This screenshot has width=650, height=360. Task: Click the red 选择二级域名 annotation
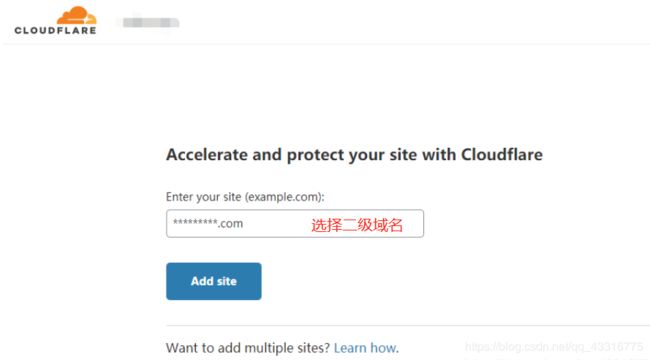coord(357,225)
